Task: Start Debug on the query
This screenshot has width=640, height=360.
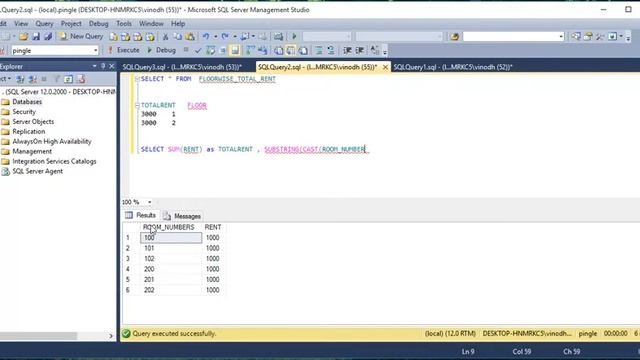Action: tap(161, 50)
